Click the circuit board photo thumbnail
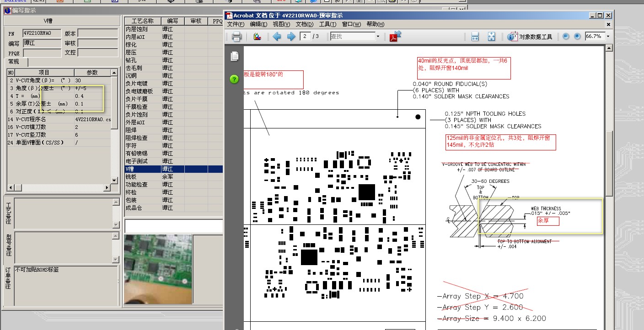Image resolution: width=644 pixels, height=330 pixels. 158,270
